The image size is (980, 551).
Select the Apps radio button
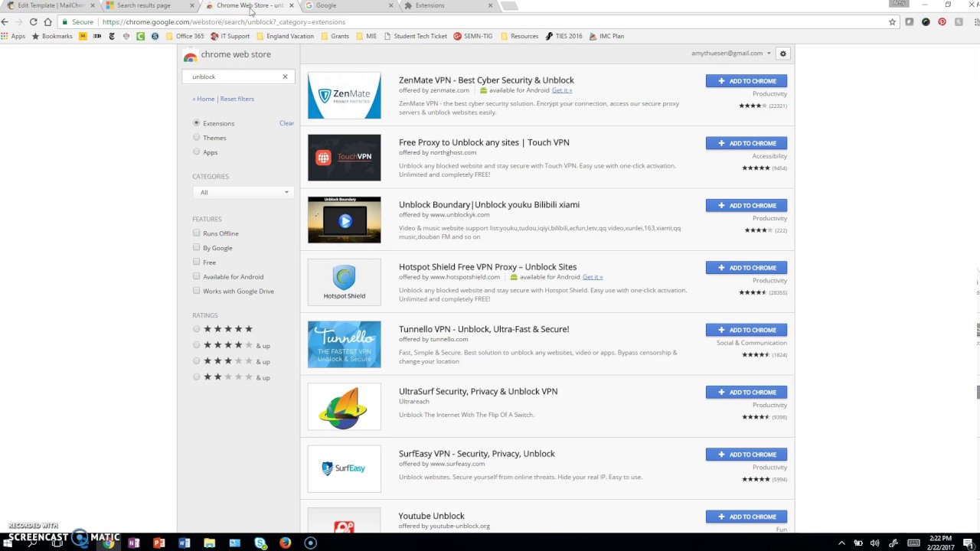coord(197,152)
